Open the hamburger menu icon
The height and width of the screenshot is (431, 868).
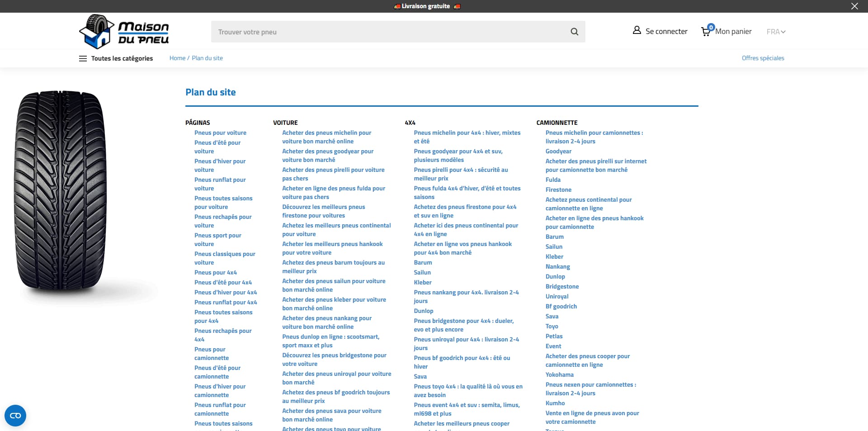[83, 58]
